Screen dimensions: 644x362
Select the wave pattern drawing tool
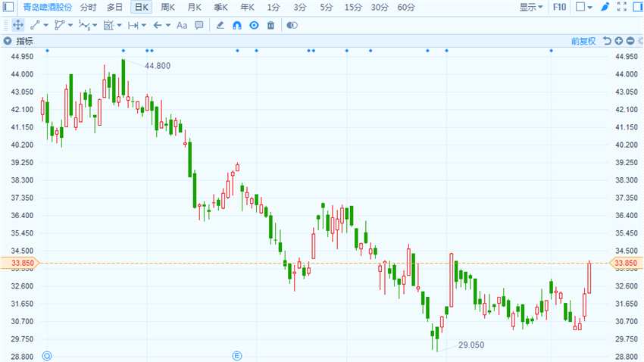(x=84, y=26)
